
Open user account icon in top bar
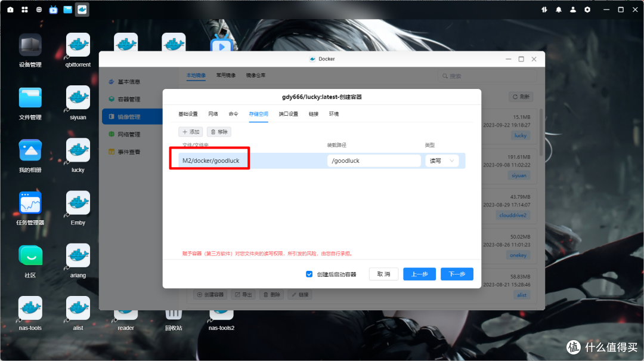(573, 10)
